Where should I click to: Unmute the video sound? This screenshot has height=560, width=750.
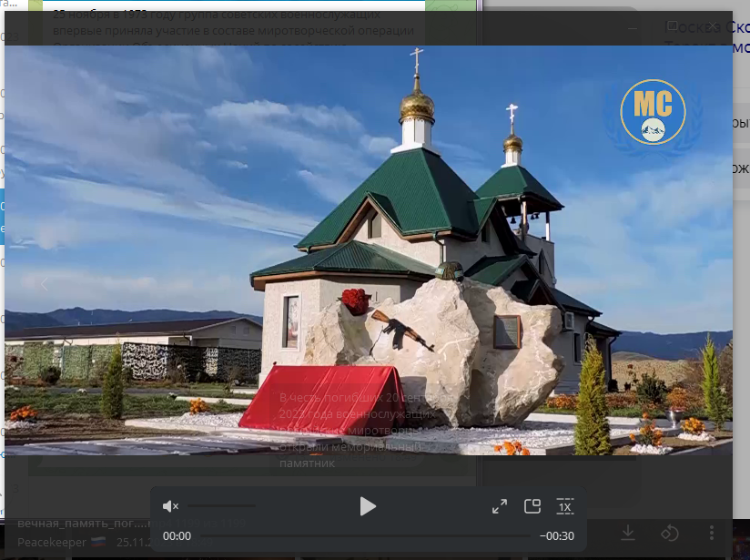click(170, 506)
